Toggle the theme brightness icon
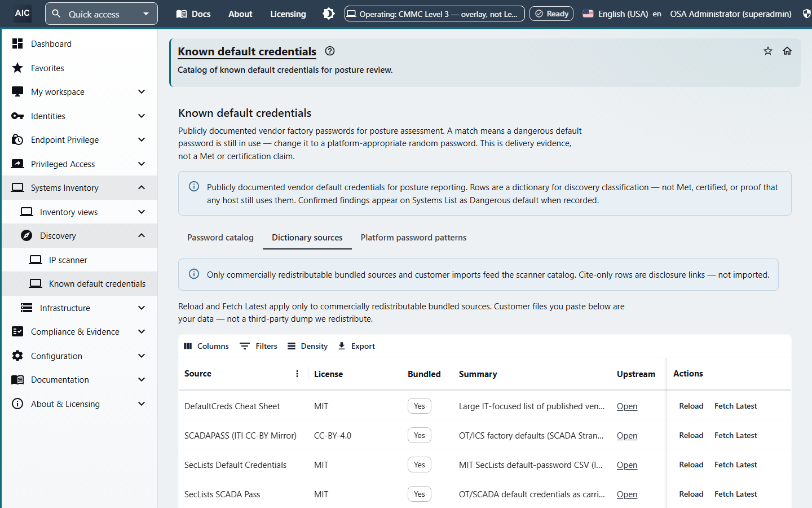 (329, 14)
